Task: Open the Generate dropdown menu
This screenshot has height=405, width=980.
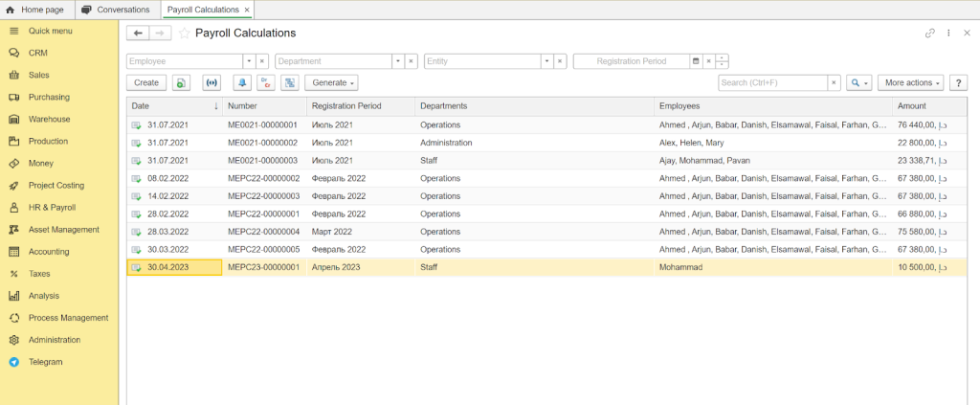Action: click(333, 83)
